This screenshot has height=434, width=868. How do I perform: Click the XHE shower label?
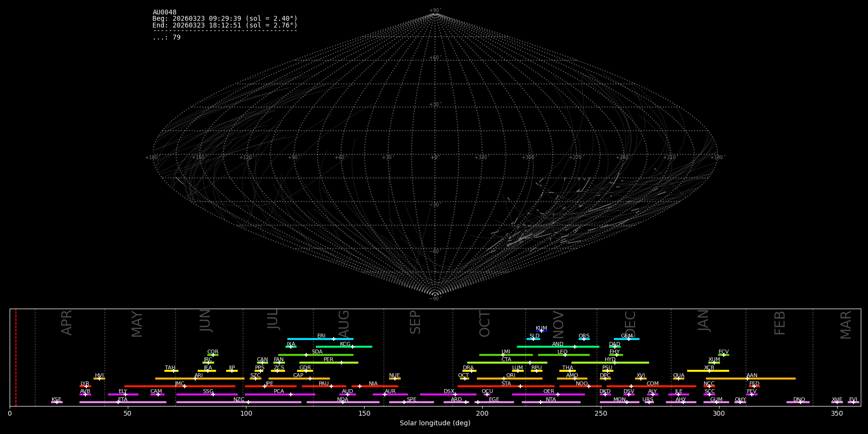tap(837, 400)
